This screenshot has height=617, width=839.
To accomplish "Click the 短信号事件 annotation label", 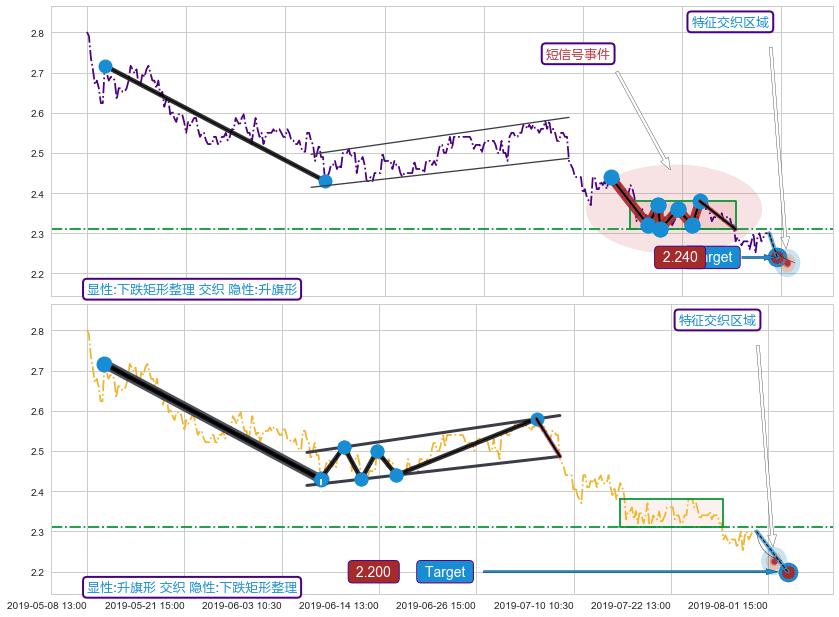I will 577,54.
